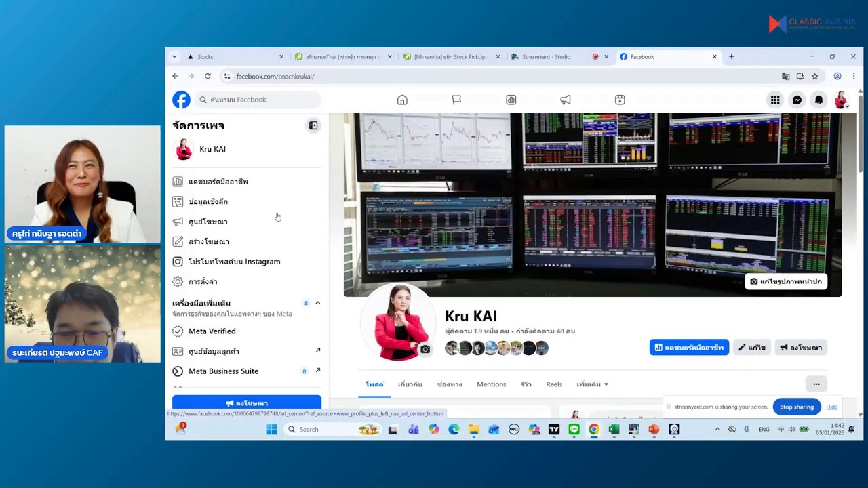Click the camera icon on the profile picture

point(425,349)
